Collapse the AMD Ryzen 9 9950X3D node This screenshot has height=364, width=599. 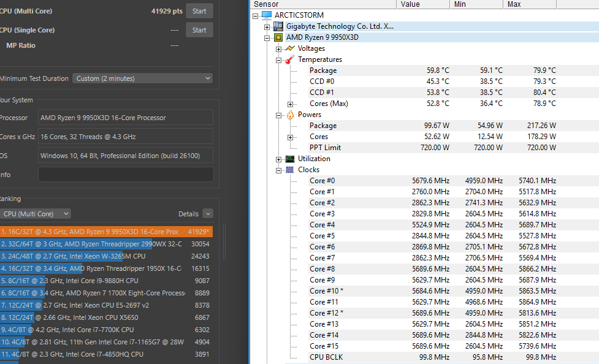point(267,38)
